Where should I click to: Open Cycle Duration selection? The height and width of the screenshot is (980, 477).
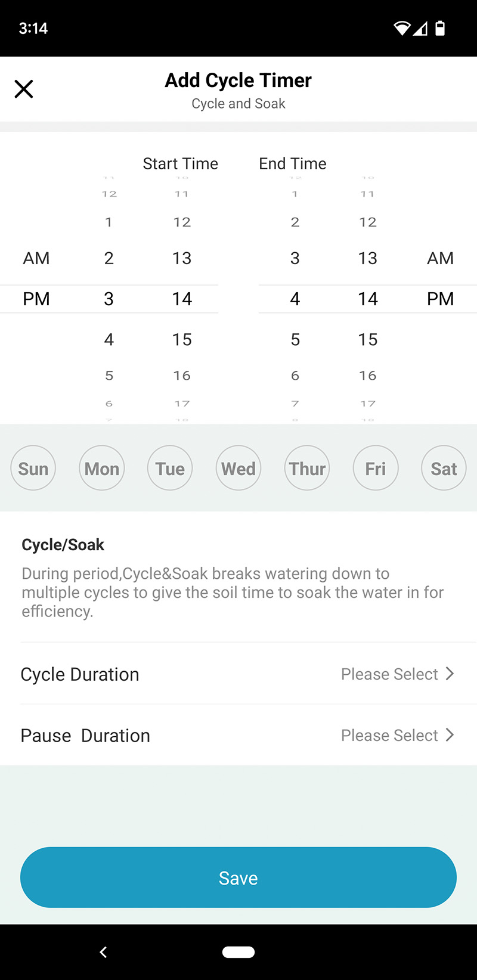[238, 674]
